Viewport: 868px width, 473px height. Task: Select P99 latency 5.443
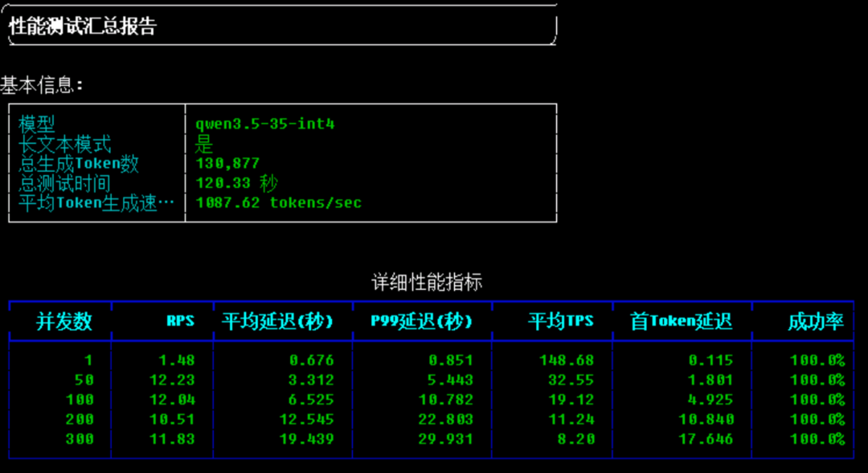[451, 380]
